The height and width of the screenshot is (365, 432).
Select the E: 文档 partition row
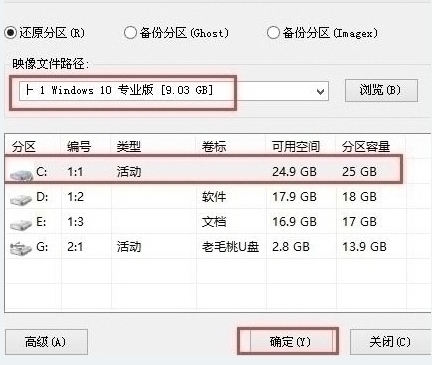(205, 222)
